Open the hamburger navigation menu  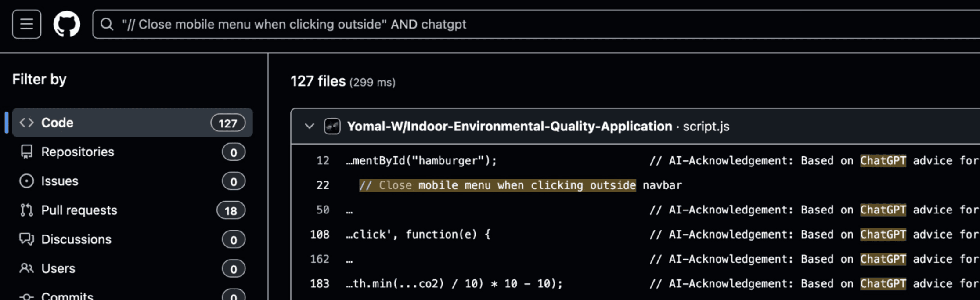click(27, 24)
